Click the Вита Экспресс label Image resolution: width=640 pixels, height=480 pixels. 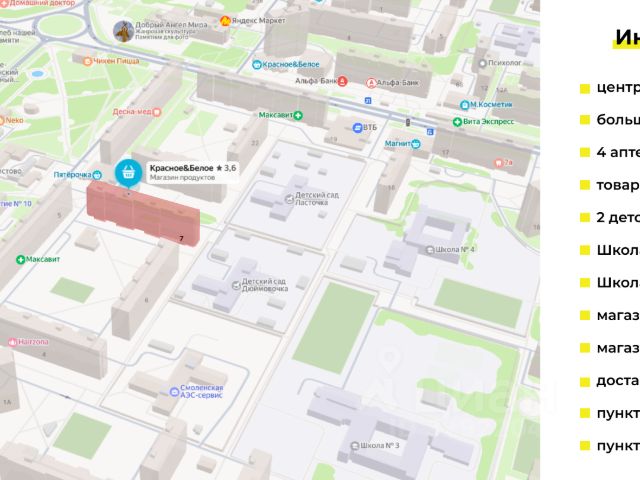pyautogui.click(x=489, y=122)
